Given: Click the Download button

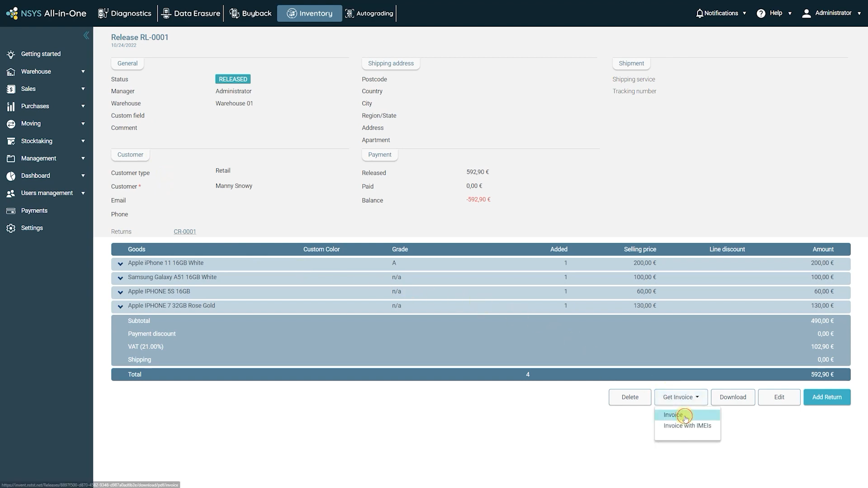Looking at the screenshot, I should click(733, 397).
